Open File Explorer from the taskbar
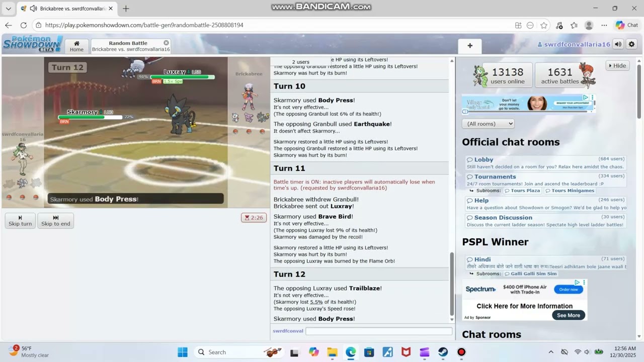Screen dimensions: 644x362 (332, 352)
